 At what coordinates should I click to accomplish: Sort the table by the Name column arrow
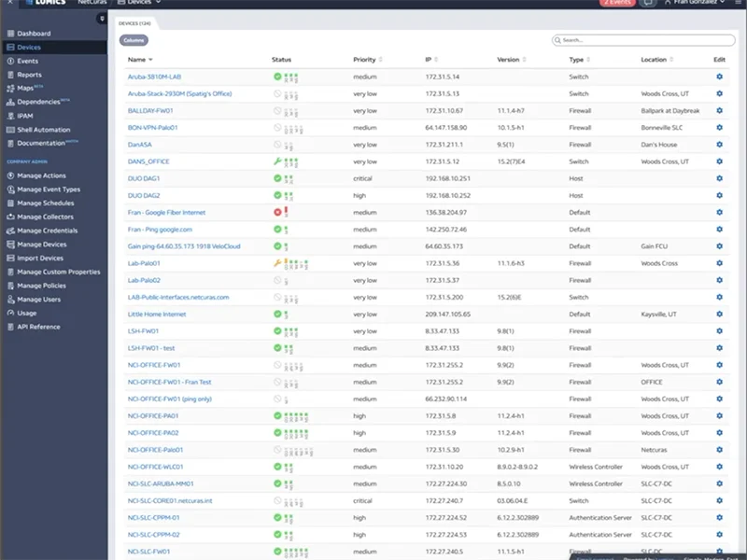(x=150, y=60)
